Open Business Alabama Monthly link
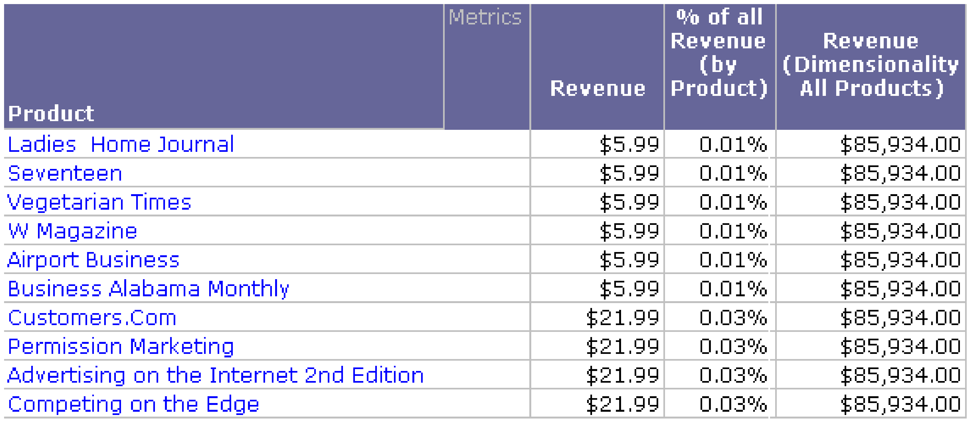The height and width of the screenshot is (431, 980). [x=148, y=289]
